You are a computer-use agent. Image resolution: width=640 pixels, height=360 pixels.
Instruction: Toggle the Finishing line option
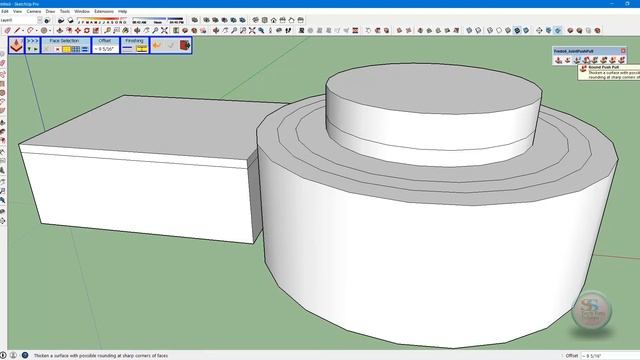[127, 49]
